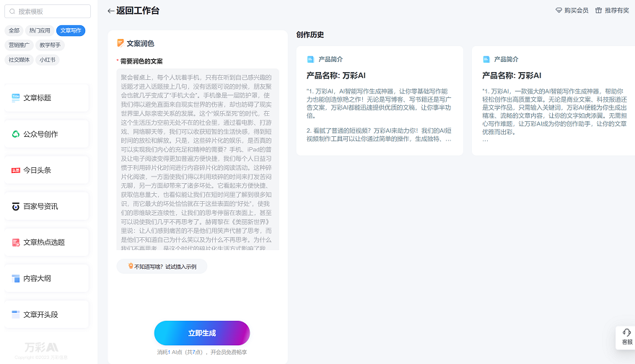The width and height of the screenshot is (635, 364).
Task: Click the gift referral icon
Action: coord(598,11)
